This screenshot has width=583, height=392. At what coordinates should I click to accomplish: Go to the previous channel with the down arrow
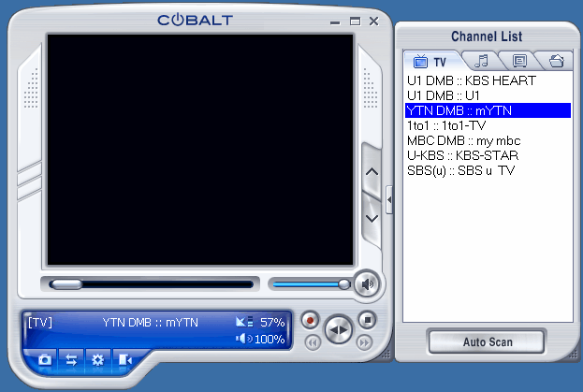point(372,218)
